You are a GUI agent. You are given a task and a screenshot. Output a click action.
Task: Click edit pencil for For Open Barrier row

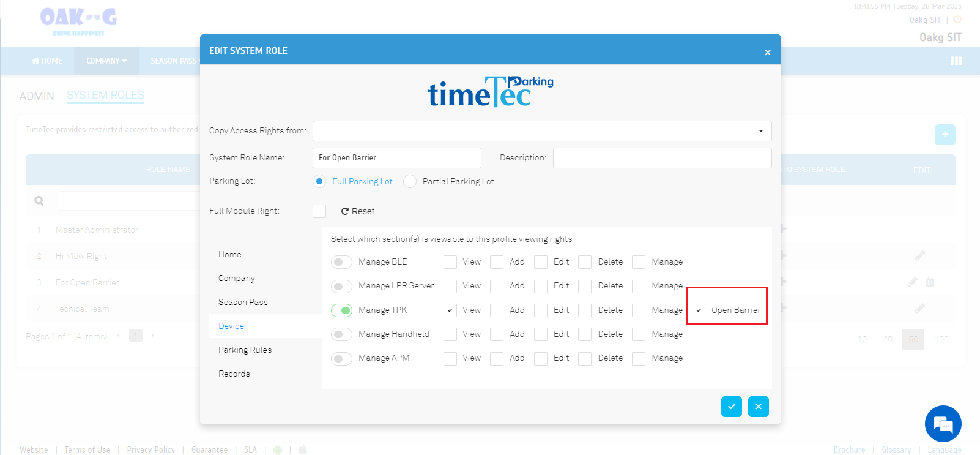pyautogui.click(x=913, y=282)
